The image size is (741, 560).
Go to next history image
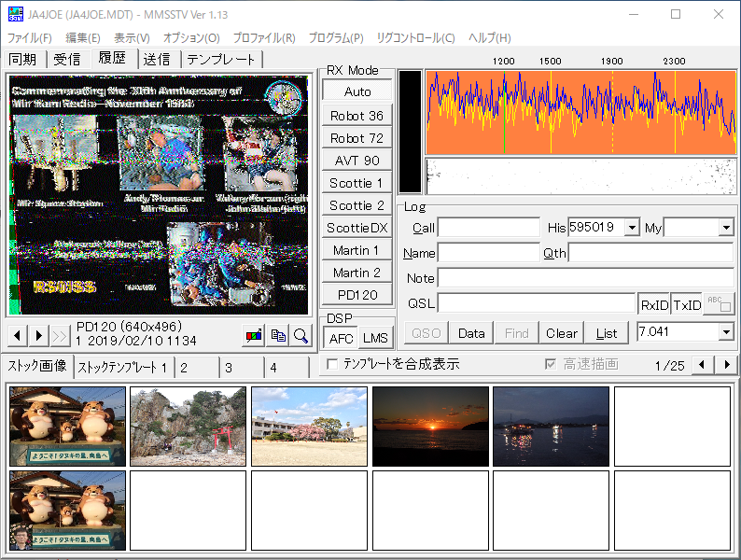click(x=39, y=335)
